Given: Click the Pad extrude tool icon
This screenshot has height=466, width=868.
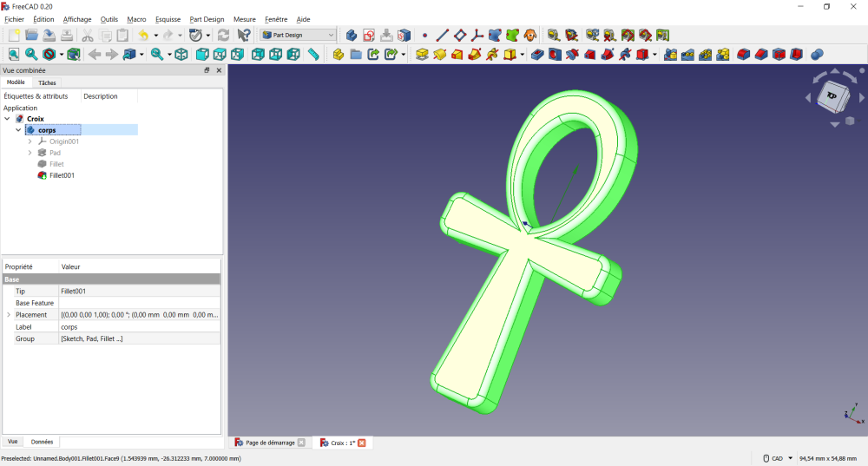Looking at the screenshot, I should click(422, 54).
